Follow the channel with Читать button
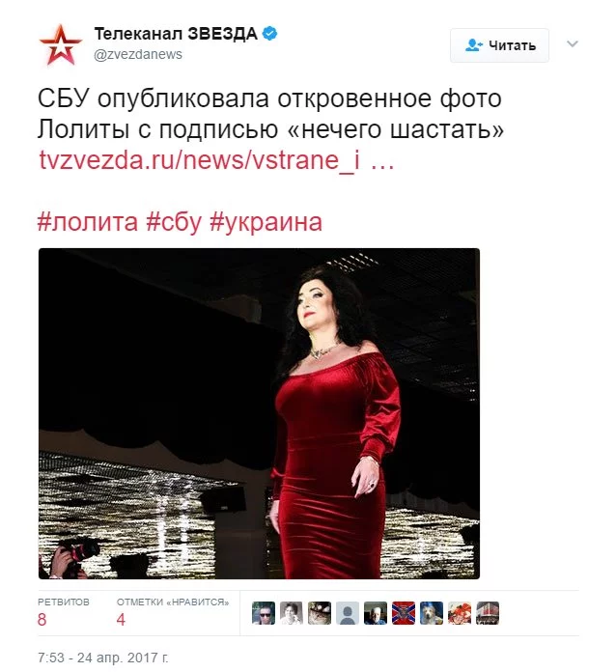616x672 pixels. (499, 45)
